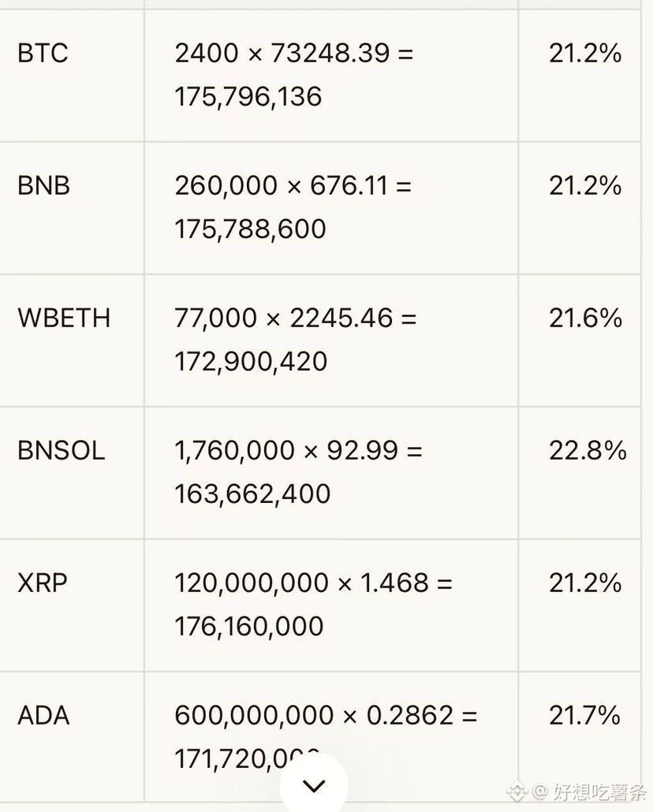Click the 21.7% percentage for ADA
The image size is (653, 812).
click(x=584, y=716)
